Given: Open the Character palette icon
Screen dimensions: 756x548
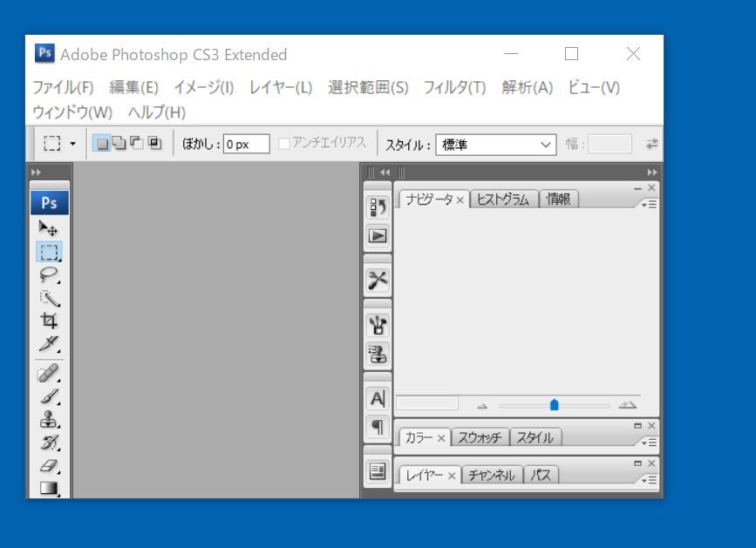Looking at the screenshot, I should pos(376,399).
